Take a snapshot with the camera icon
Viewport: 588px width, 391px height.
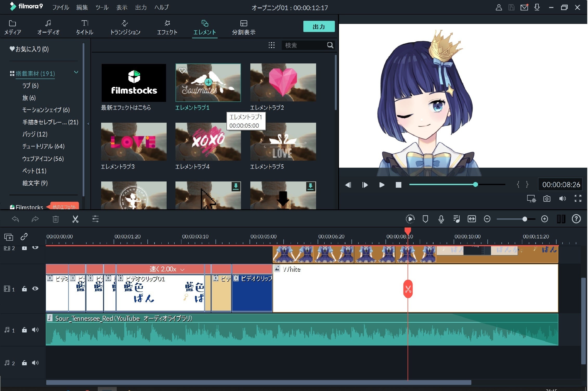point(547,199)
